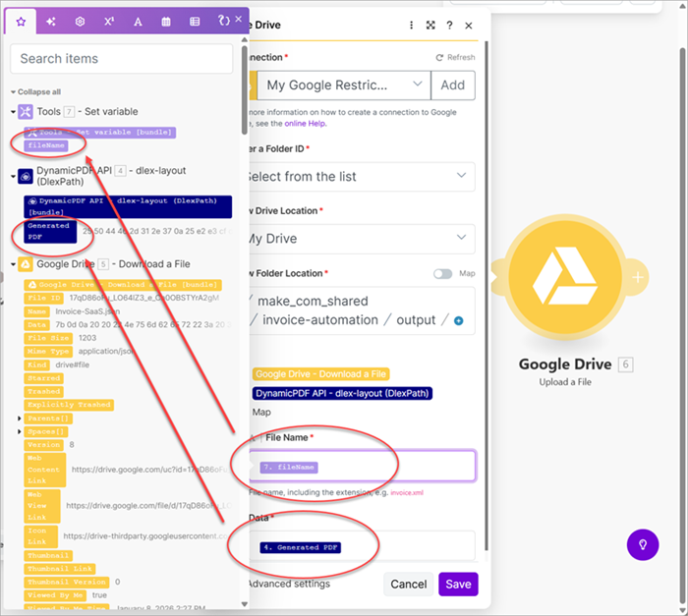Open help question mark icon

click(449, 26)
